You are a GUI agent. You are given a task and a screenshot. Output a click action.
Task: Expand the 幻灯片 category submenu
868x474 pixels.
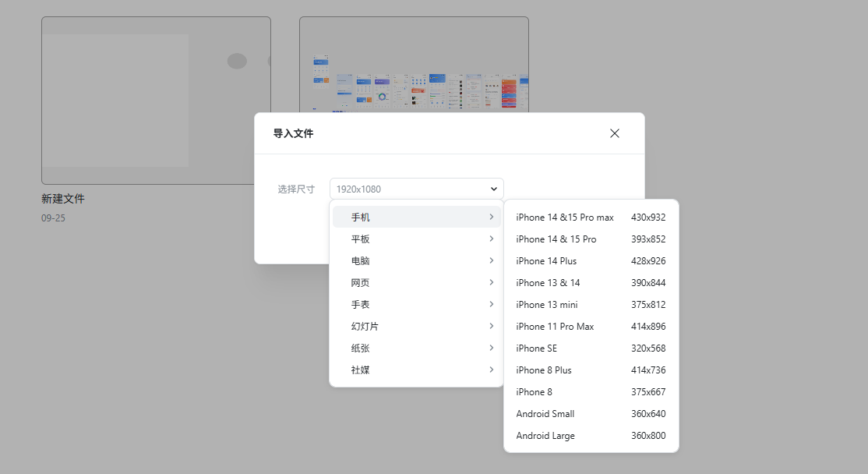pos(416,326)
